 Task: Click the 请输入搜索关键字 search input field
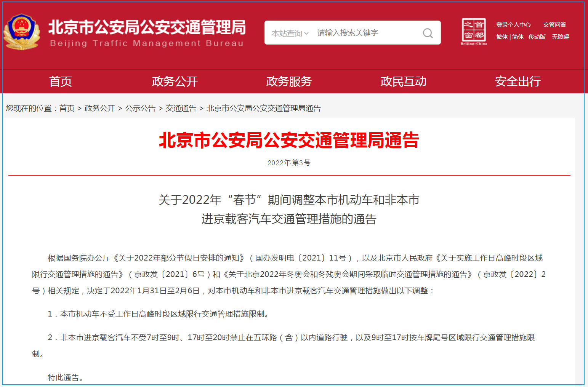[366, 33]
